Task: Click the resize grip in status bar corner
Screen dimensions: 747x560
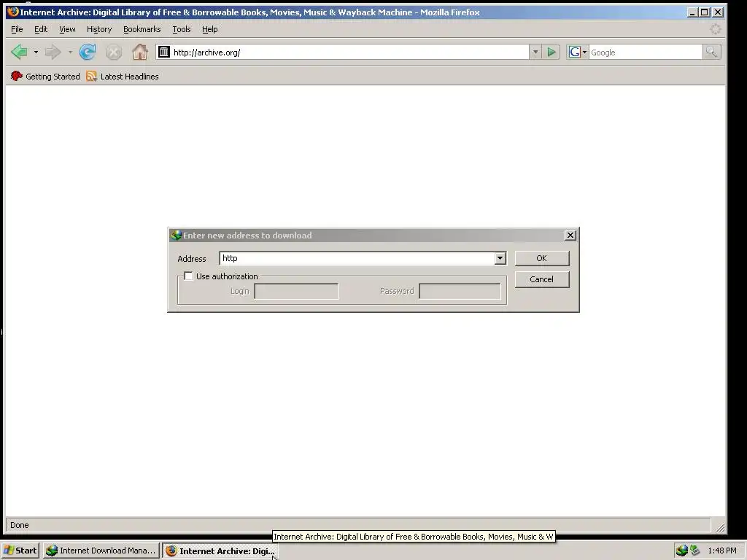Action: 720,526
